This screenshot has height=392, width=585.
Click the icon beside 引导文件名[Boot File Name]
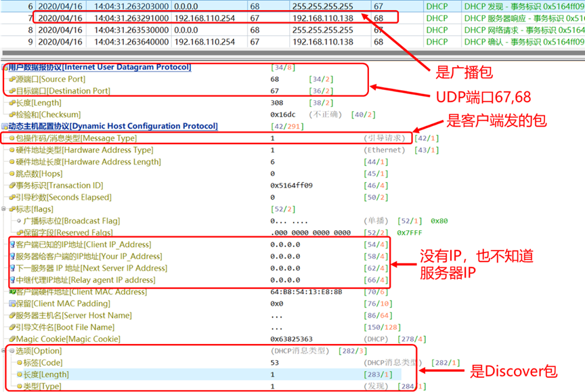pos(12,327)
